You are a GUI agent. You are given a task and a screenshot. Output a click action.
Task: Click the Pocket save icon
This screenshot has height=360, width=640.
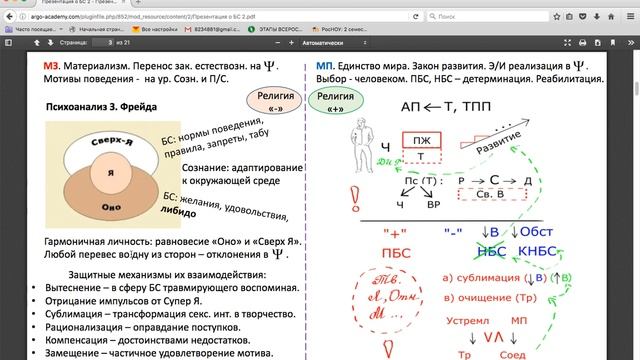coord(583,17)
